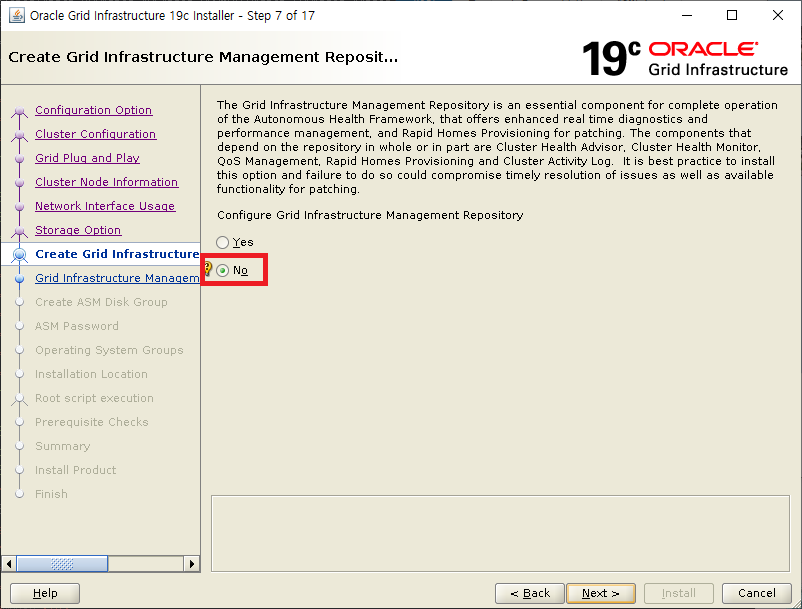
Task: Click the Oracle 19c Grid Infrastructure logo
Action: 685,58
